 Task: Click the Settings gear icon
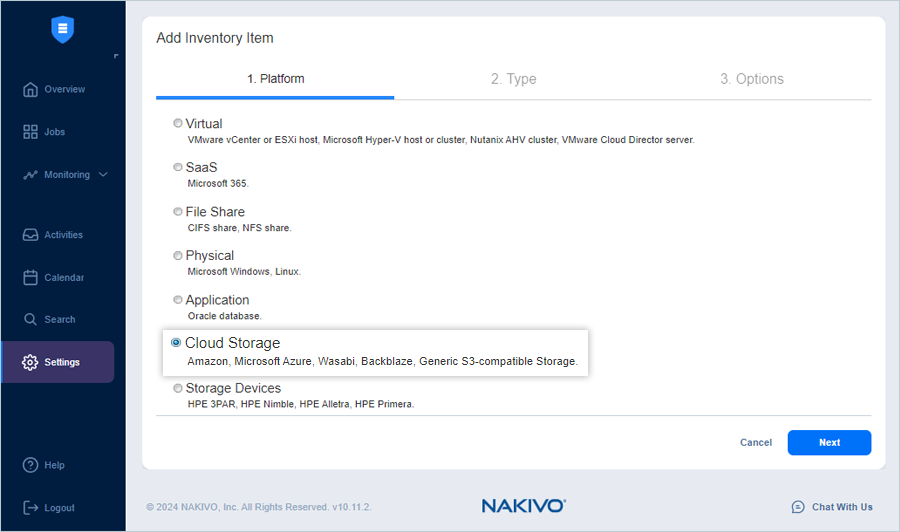pyautogui.click(x=30, y=362)
